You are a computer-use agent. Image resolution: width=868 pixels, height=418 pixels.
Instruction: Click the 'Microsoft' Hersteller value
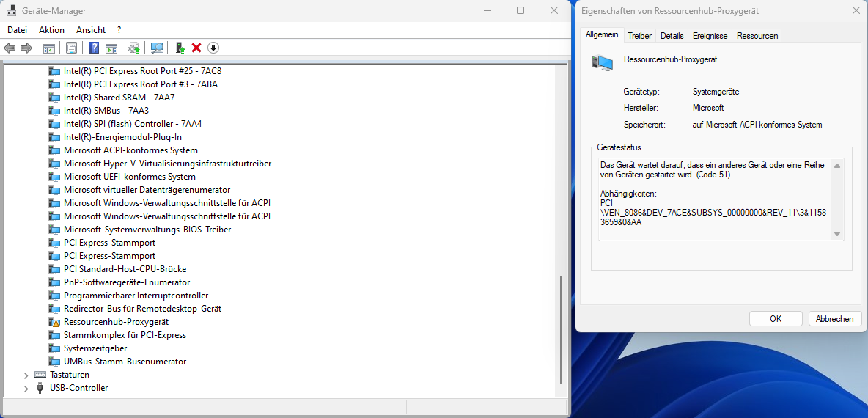click(x=708, y=108)
